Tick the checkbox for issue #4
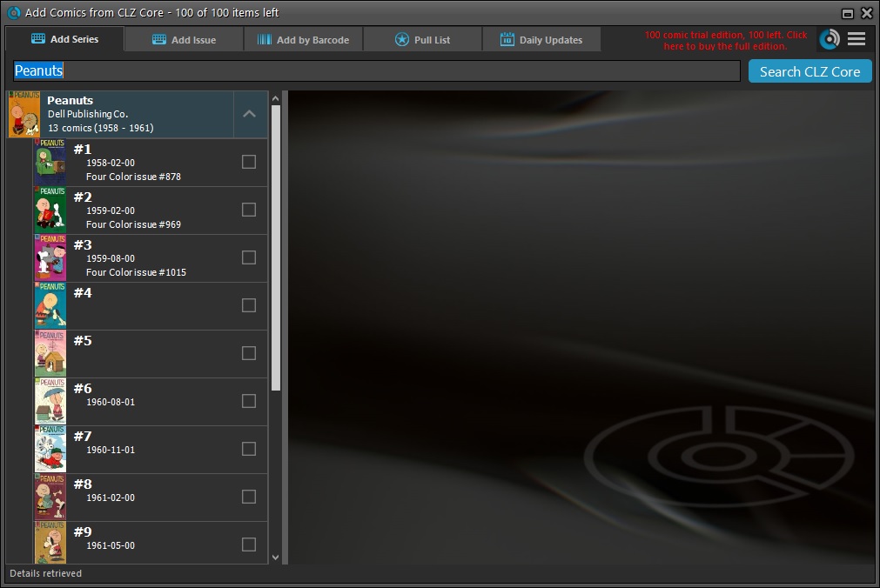 [x=249, y=305]
